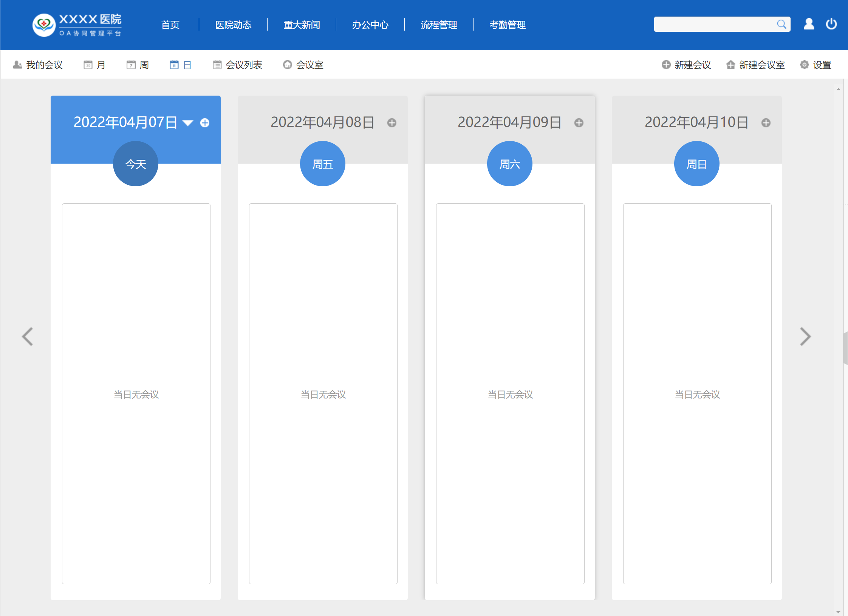Click the vertical scrollbar down arrow
This screenshot has height=616, width=848.
pyautogui.click(x=838, y=612)
